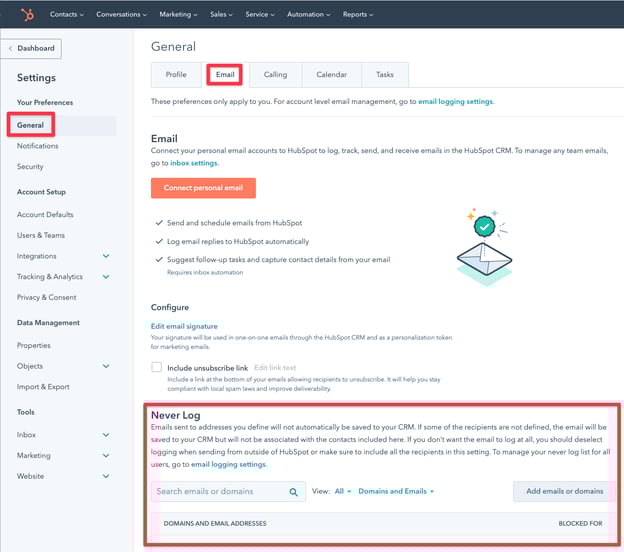Go to the Tasks tab

tap(385, 75)
